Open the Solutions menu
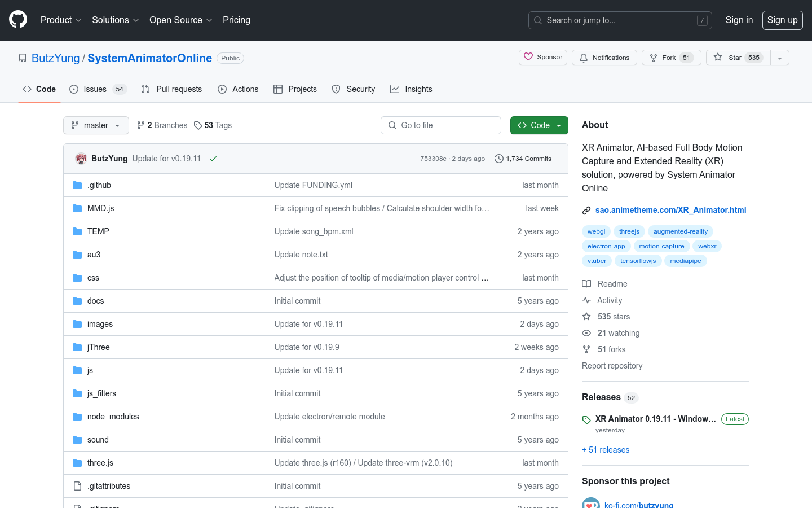812x508 pixels. pos(115,20)
